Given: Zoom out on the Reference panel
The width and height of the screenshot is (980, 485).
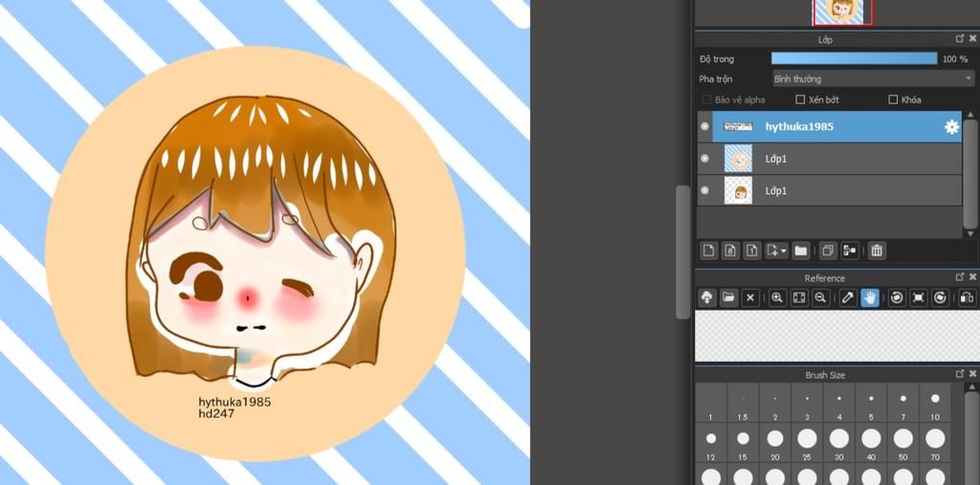Looking at the screenshot, I should 820,298.
